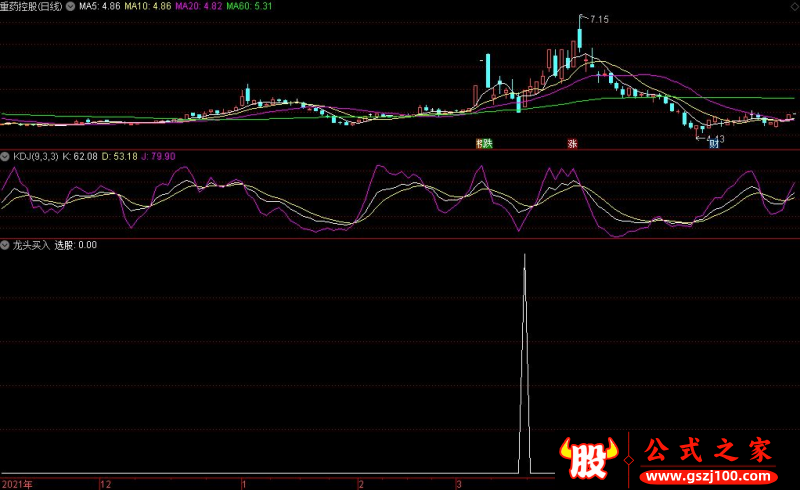Expand the KDJ(9,3,3) indicator menu arrow
This screenshot has height=490, width=800.
click(x=5, y=157)
